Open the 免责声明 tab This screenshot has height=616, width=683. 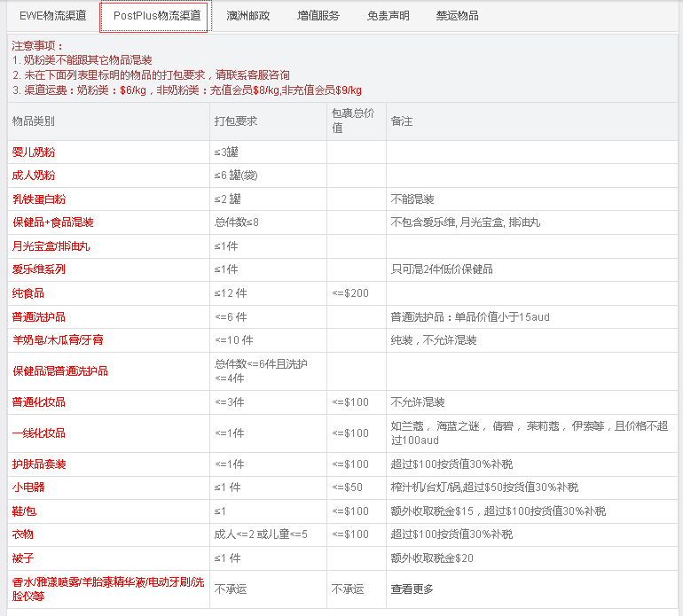(x=389, y=16)
